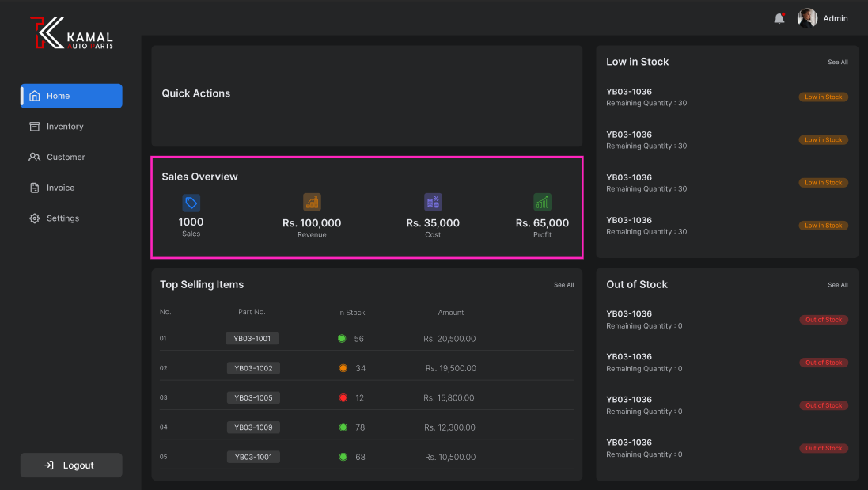This screenshot has width=868, height=490.
Task: Click the Settings gear icon
Action: pos(33,218)
